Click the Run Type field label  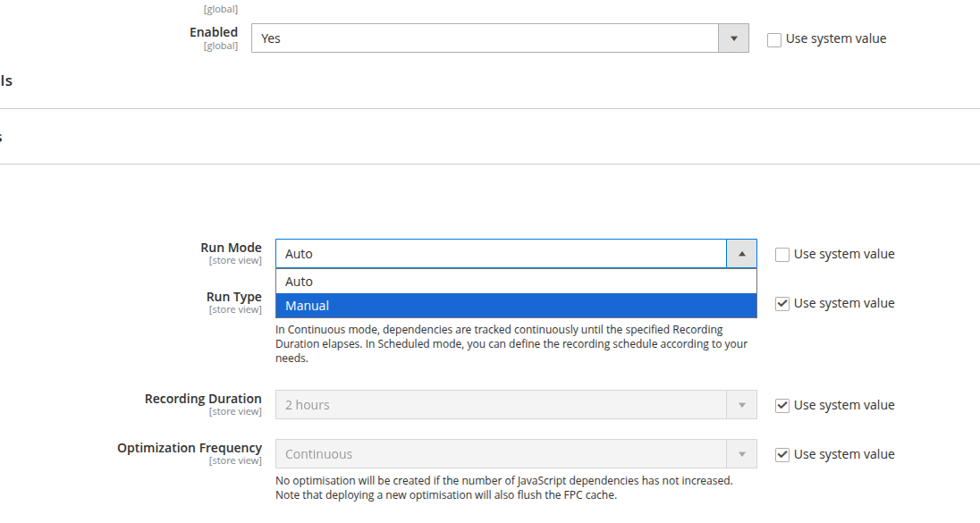pos(233,297)
